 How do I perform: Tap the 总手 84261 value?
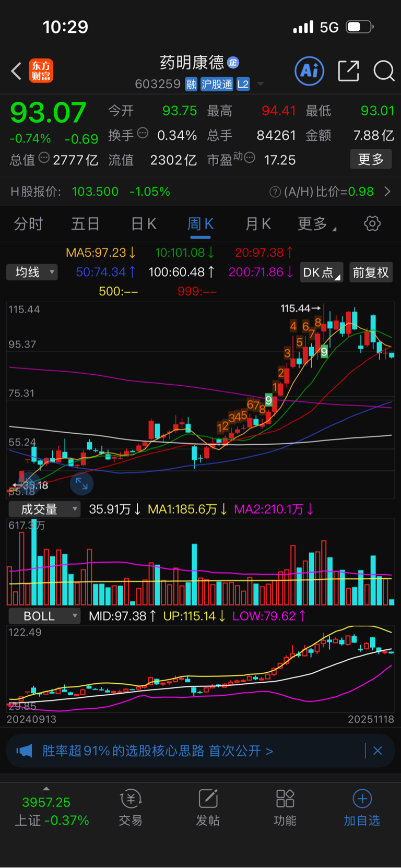click(276, 135)
